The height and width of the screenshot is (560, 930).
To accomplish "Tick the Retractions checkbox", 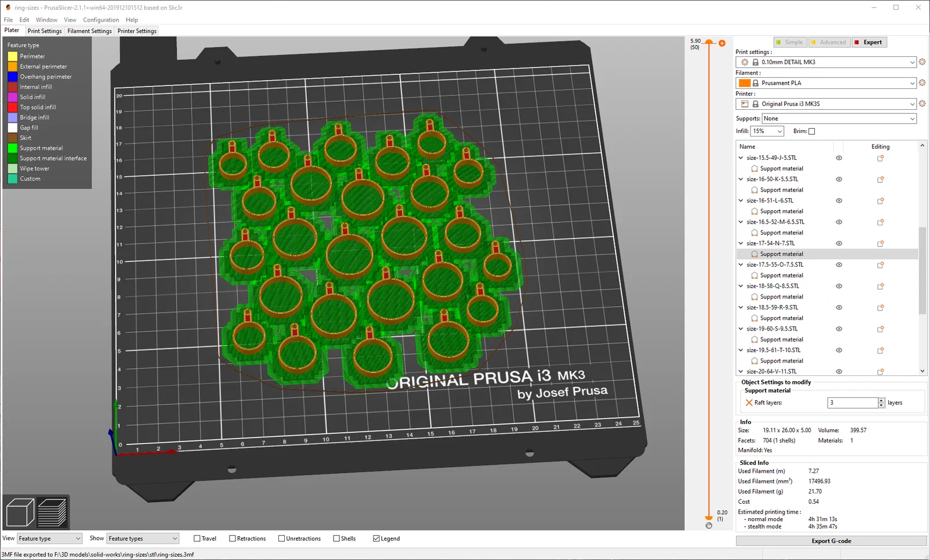I will coord(233,539).
